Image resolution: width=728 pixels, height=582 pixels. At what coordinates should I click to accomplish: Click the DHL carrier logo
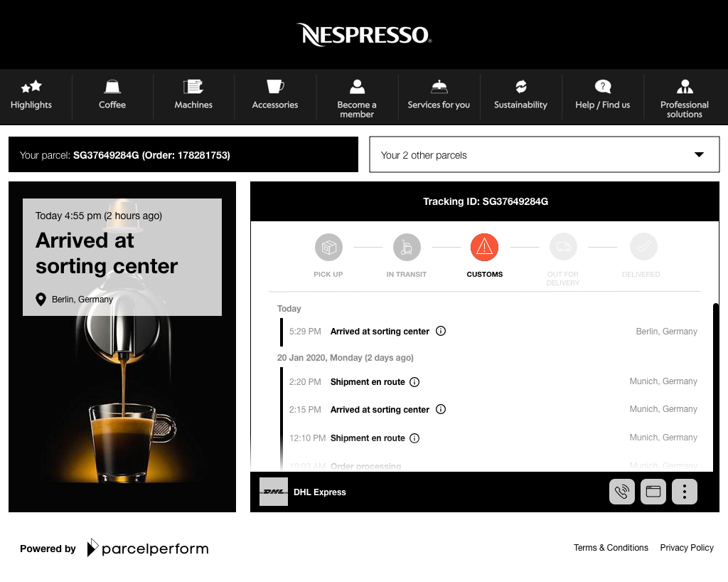pyautogui.click(x=274, y=492)
